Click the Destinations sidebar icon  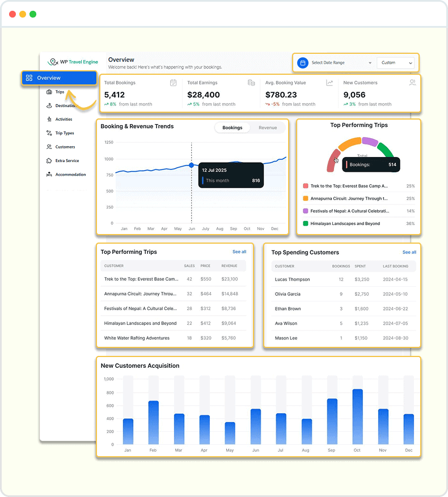click(49, 105)
